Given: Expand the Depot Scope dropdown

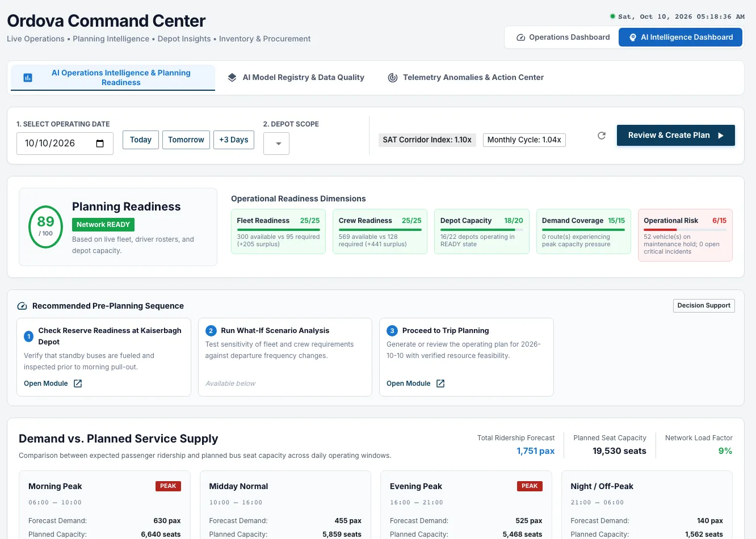Looking at the screenshot, I should (276, 144).
